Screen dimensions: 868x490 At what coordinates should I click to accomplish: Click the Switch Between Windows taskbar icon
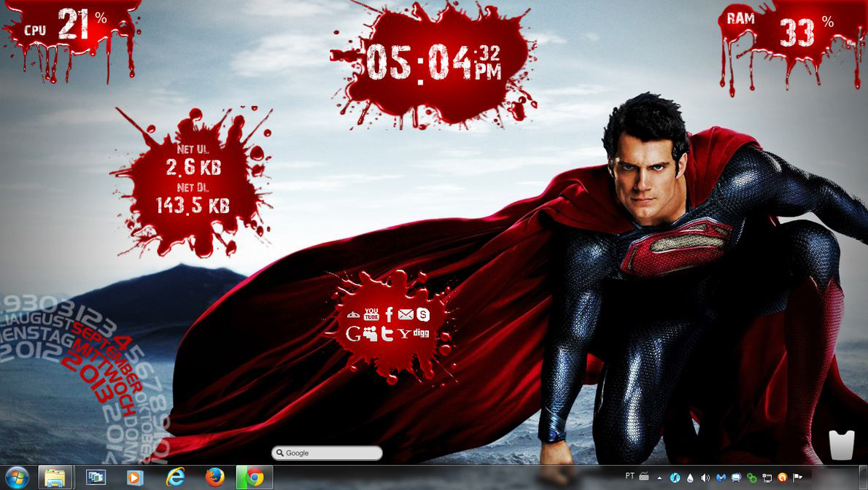tap(96, 477)
